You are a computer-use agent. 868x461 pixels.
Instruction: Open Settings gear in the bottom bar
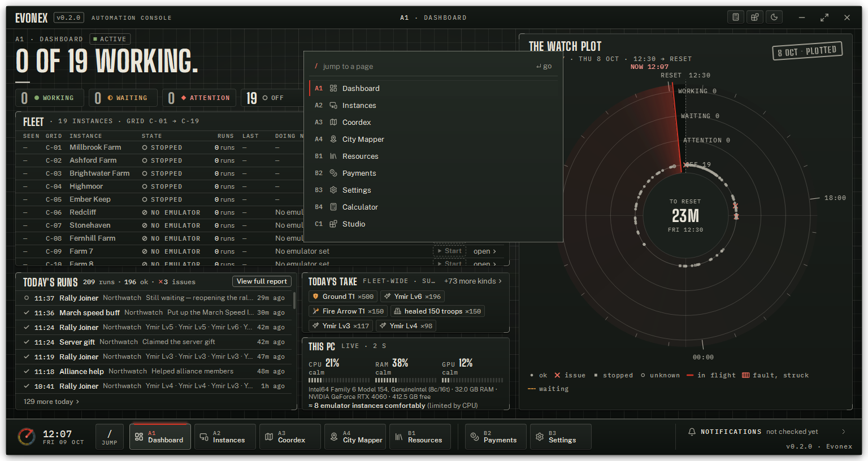(561, 437)
